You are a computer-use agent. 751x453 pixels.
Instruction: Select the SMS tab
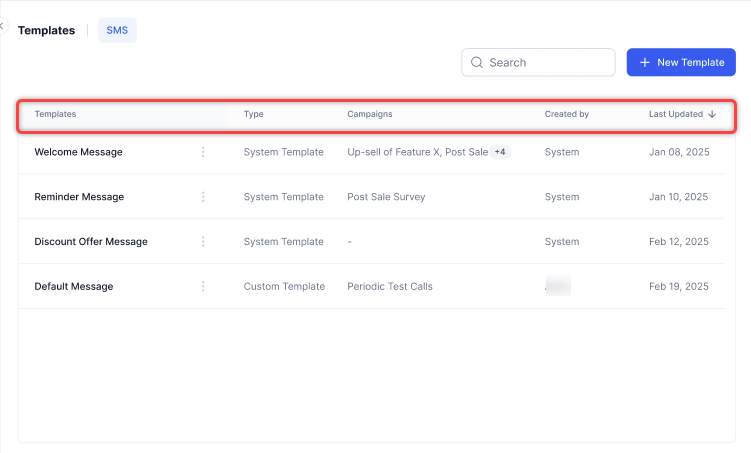117,30
